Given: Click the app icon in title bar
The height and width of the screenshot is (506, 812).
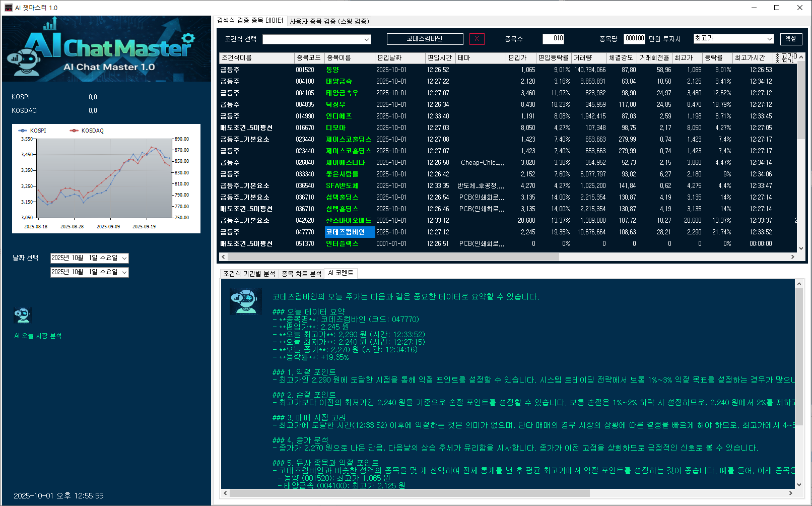Looking at the screenshot, I should point(8,8).
